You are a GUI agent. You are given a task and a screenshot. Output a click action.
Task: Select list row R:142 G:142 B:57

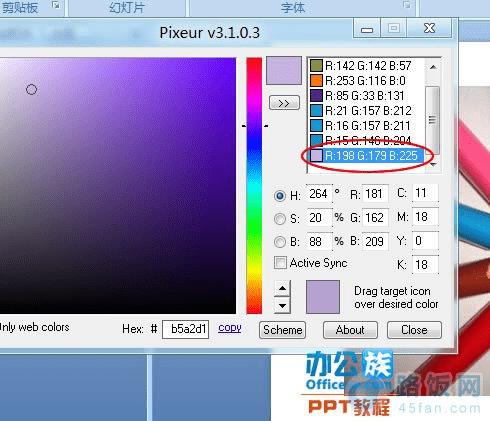tap(367, 66)
